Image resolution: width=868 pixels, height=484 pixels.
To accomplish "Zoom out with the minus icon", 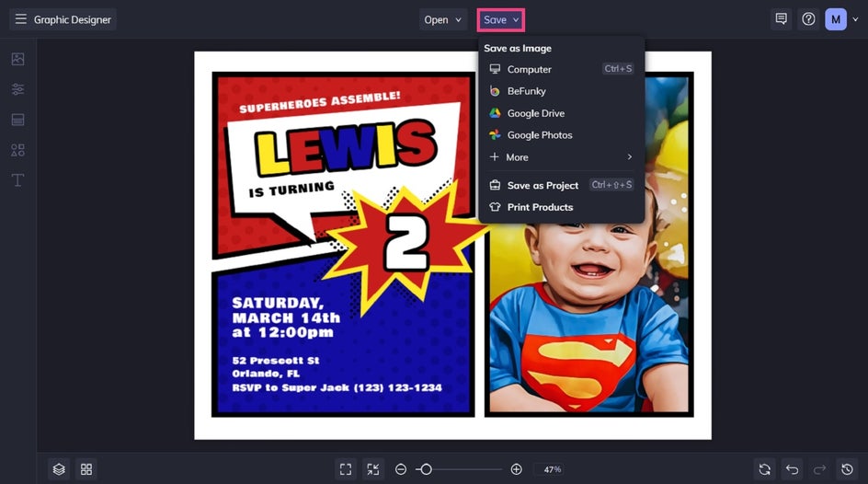I will [x=401, y=469].
